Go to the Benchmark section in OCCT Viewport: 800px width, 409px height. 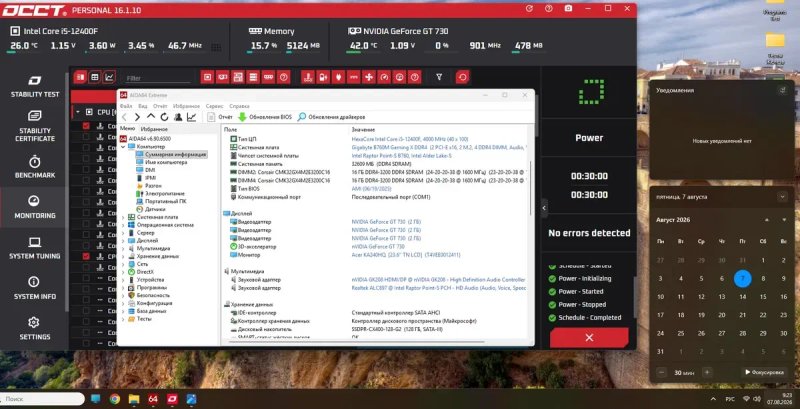pos(35,167)
